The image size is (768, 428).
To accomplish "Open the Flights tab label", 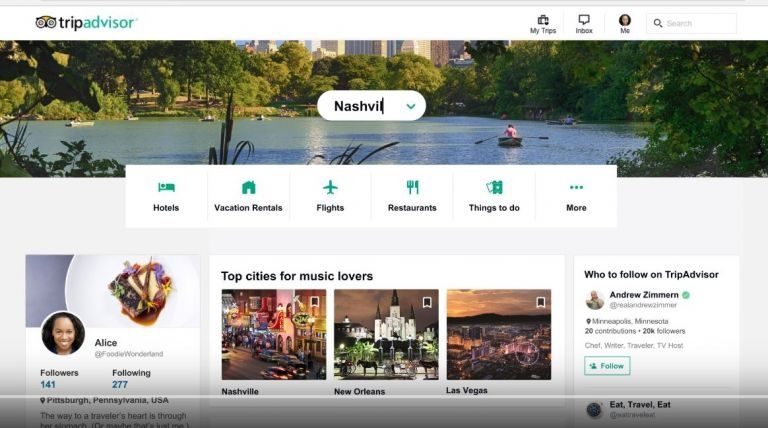I will point(330,208).
